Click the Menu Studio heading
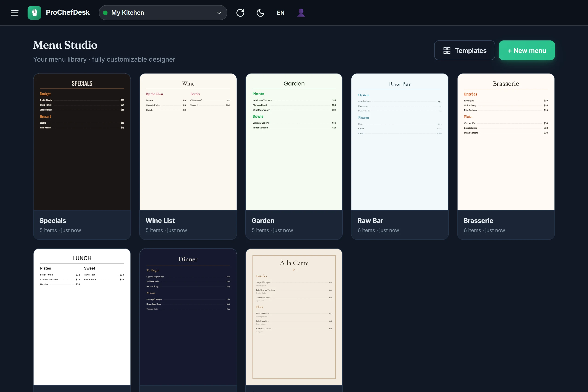 click(65, 45)
